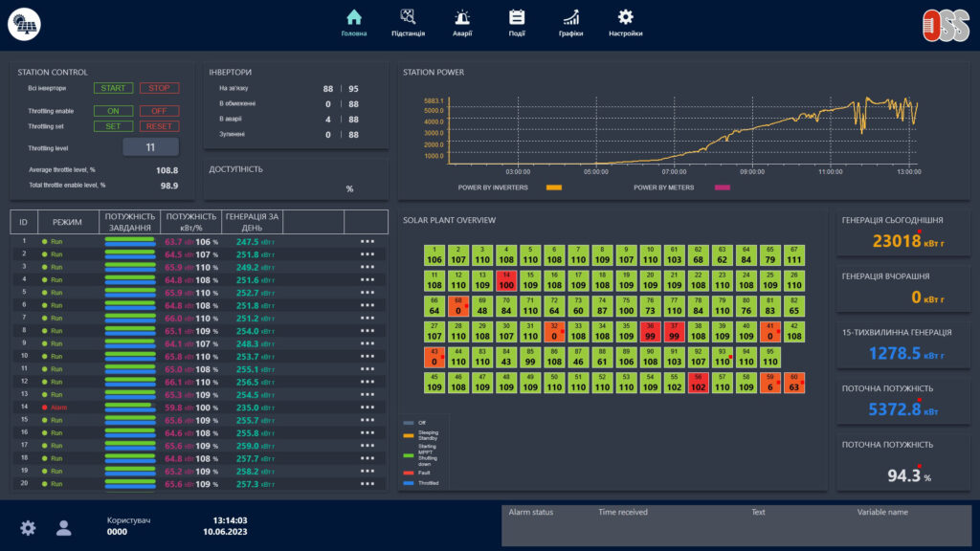
Task: Switch to the Головна tab
Action: 355,18
